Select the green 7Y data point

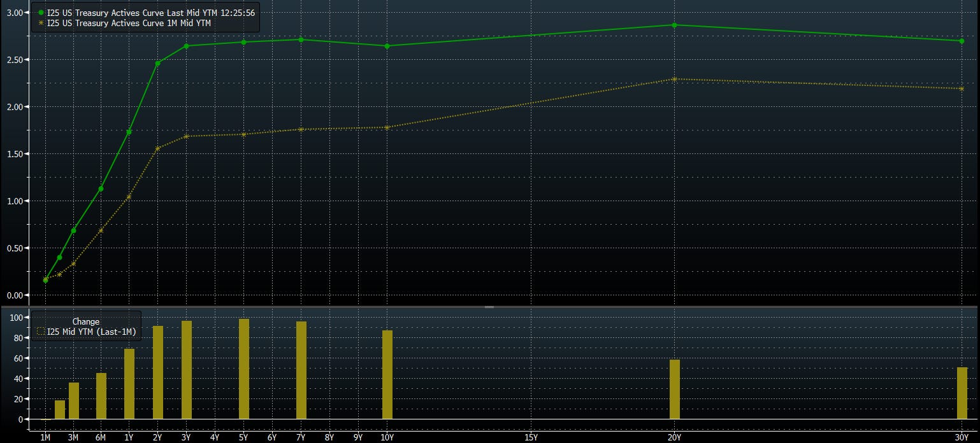pos(301,39)
